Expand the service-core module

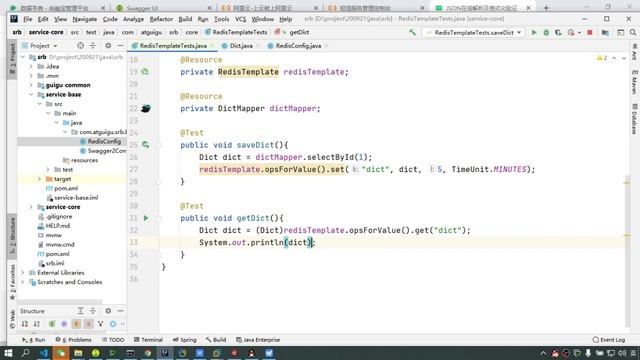[31, 207]
